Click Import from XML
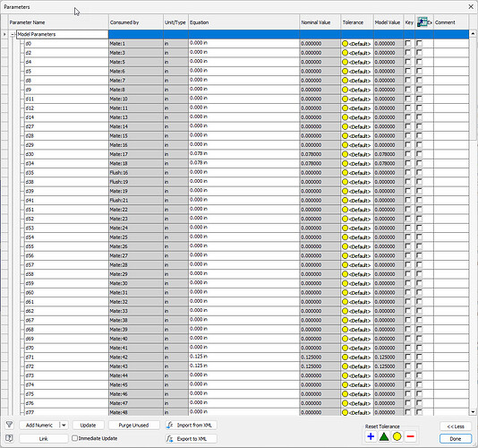This screenshot has height=448, width=478. pos(192,425)
